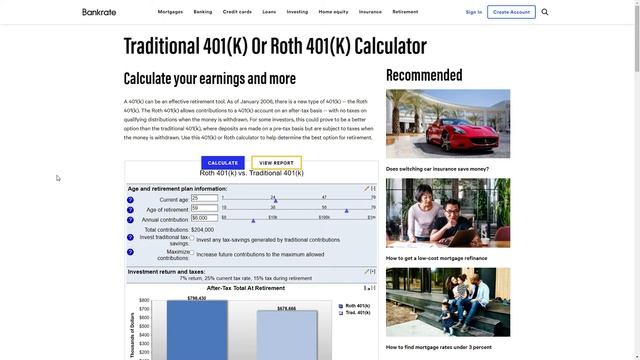
Task: Click the Traditional 401(k) light blue bar
Action: point(287,336)
